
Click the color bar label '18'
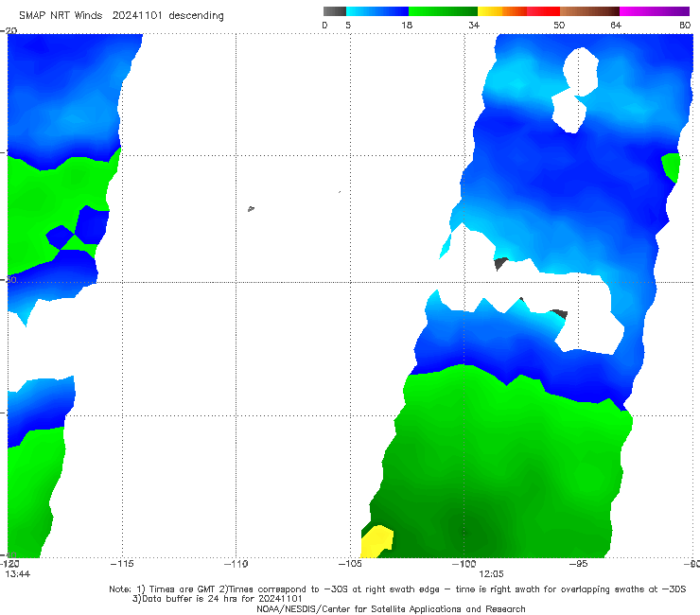coord(407,26)
